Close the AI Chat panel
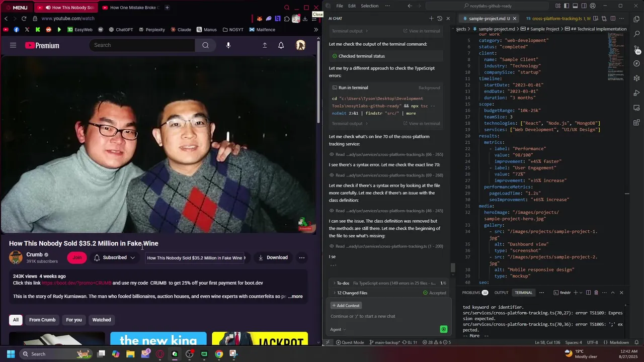 448,19
